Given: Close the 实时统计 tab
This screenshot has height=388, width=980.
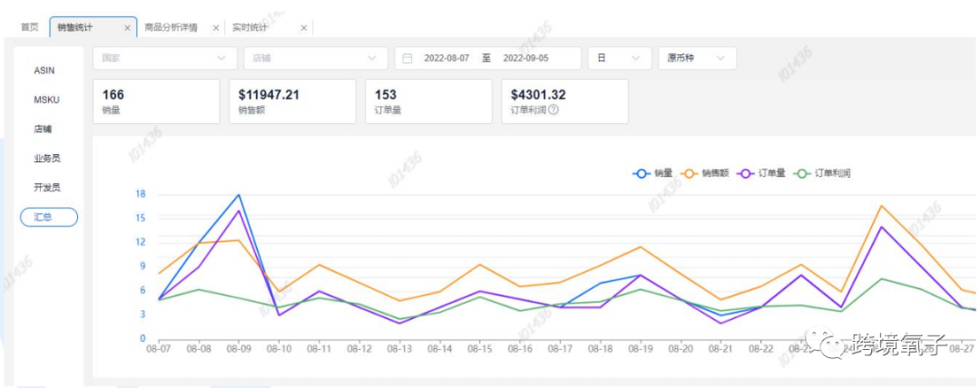Looking at the screenshot, I should tap(304, 28).
